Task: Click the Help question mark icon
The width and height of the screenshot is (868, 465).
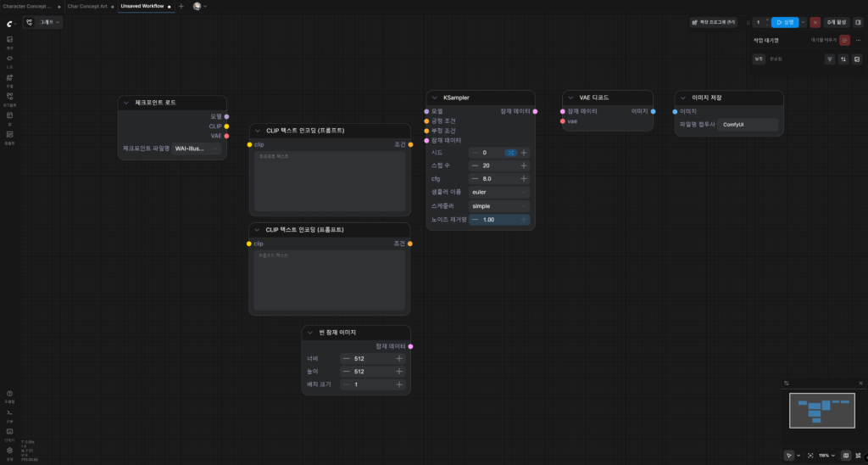Action: click(9, 395)
